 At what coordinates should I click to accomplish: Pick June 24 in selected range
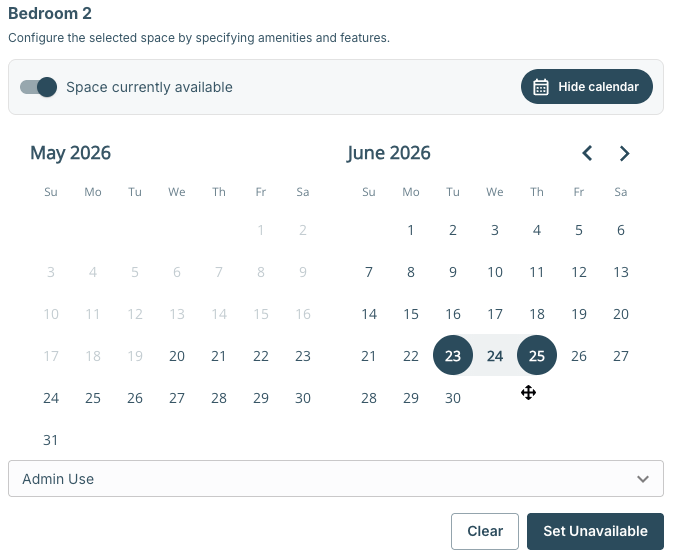(494, 355)
